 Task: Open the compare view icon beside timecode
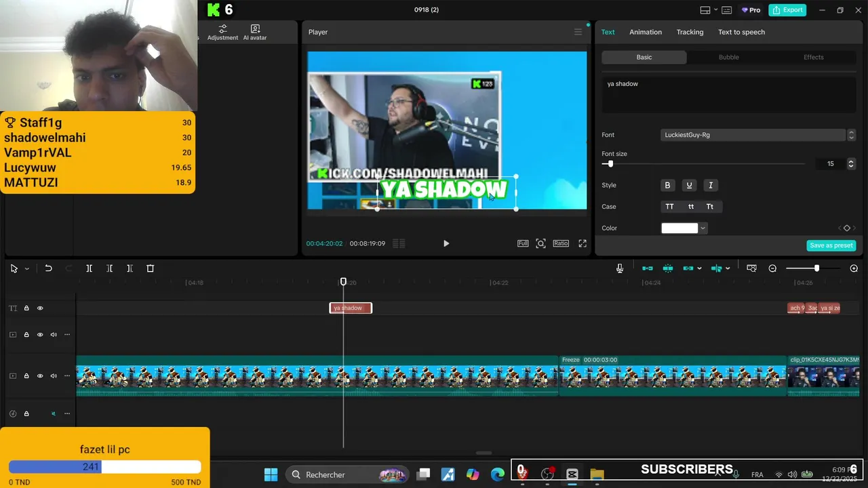(399, 243)
